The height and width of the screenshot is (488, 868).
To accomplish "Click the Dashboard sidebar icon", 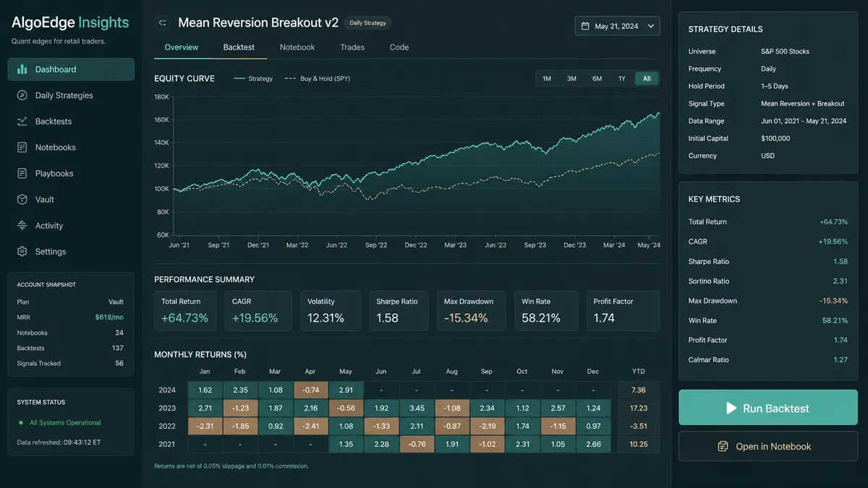I will click(x=22, y=69).
